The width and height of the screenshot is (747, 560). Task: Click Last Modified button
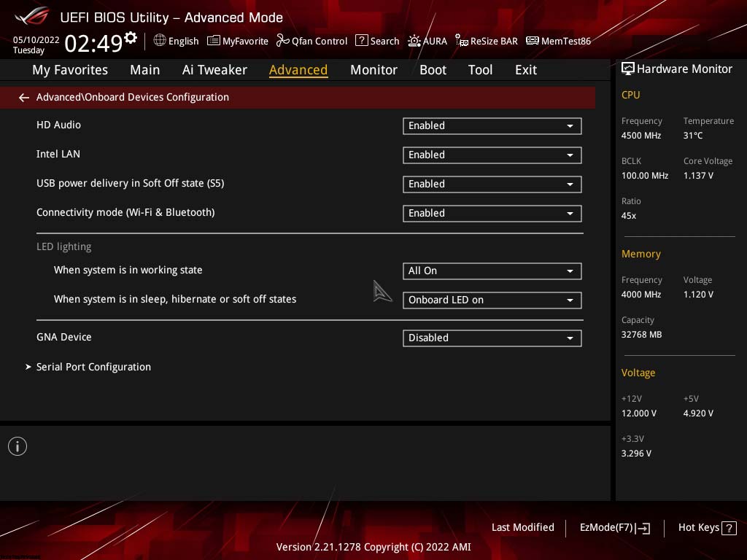coord(522,527)
